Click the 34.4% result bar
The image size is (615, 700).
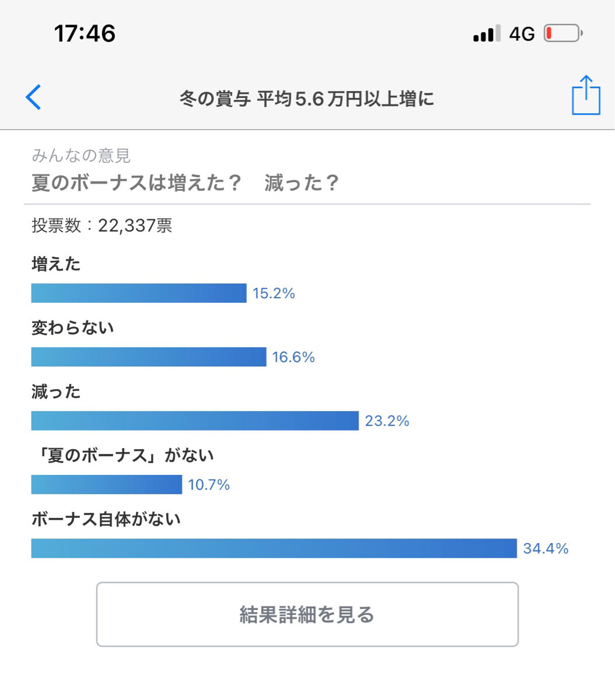(274, 548)
